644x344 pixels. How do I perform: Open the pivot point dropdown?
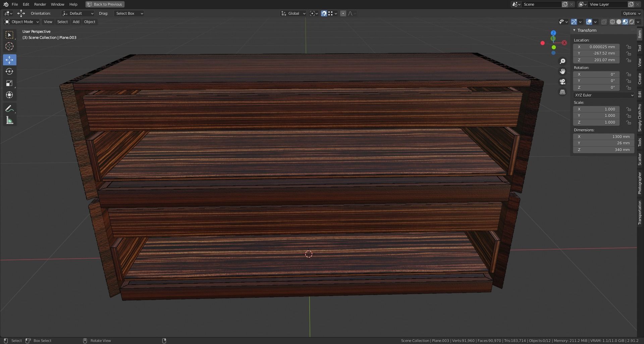tap(314, 13)
